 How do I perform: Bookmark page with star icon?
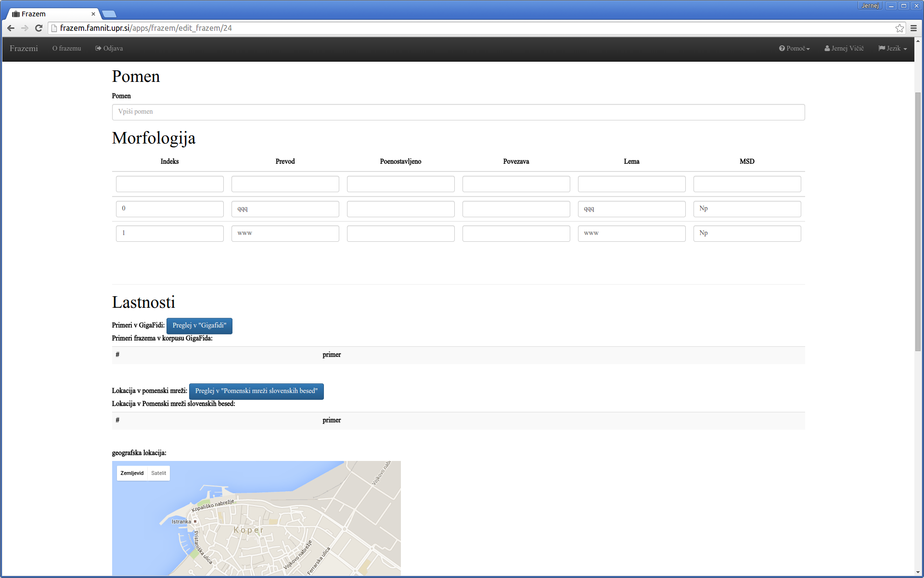899,28
